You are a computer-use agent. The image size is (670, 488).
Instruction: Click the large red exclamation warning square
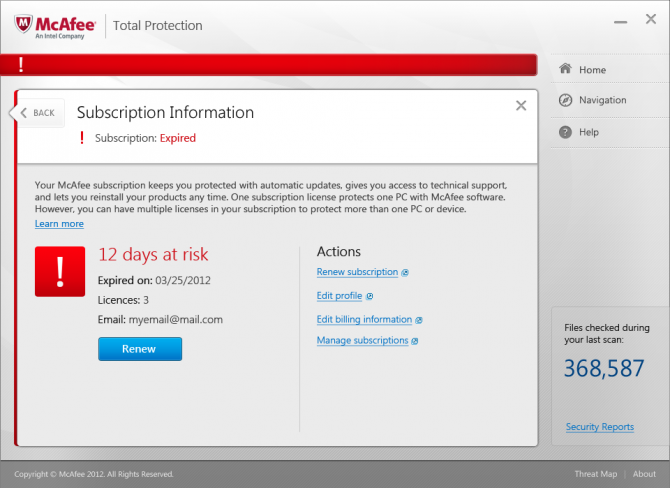pyautogui.click(x=60, y=271)
